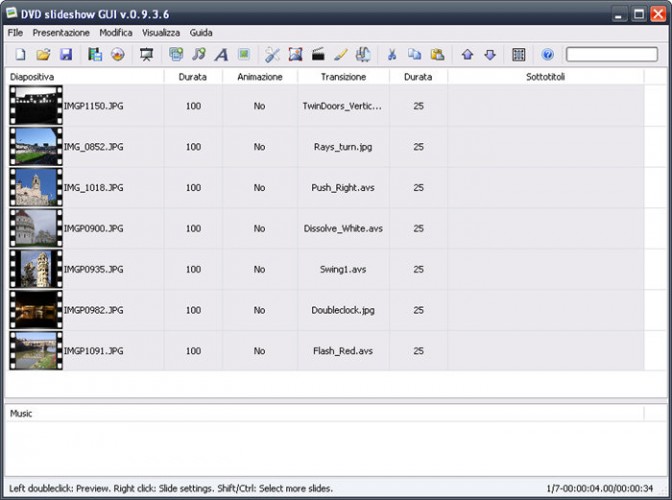Screen dimensions: 672x500
Task: Cut the selected slide with the scissors icon
Action: 391,55
